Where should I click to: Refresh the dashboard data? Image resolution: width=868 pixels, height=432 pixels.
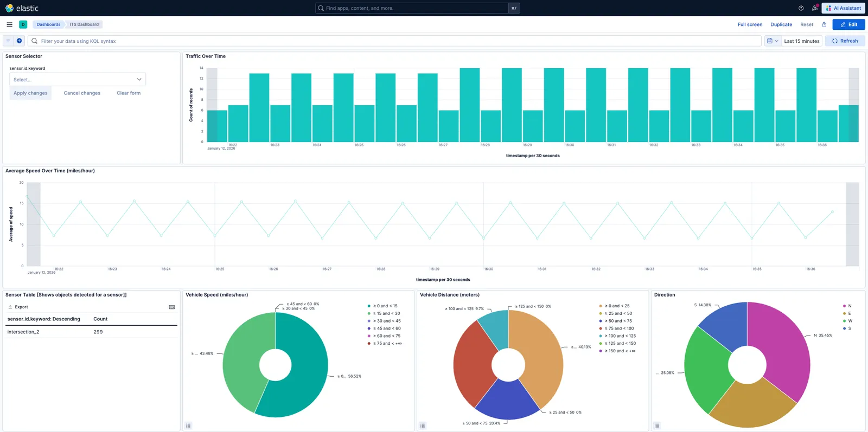(x=845, y=41)
